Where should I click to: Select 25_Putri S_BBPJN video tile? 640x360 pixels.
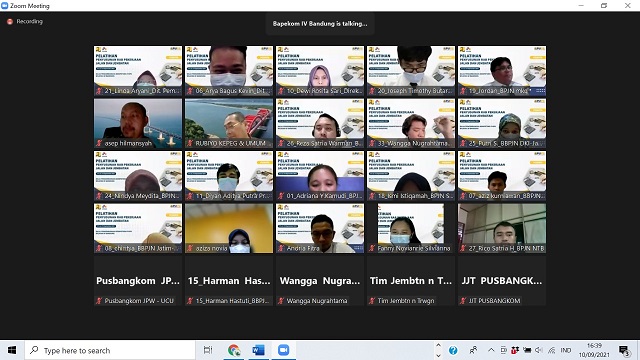tap(502, 123)
